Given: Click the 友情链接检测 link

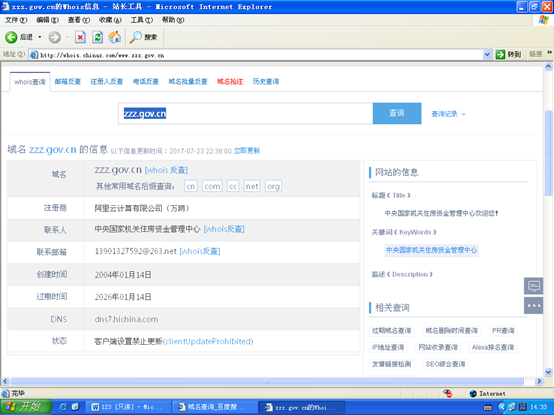Looking at the screenshot, I should pyautogui.click(x=391, y=364).
